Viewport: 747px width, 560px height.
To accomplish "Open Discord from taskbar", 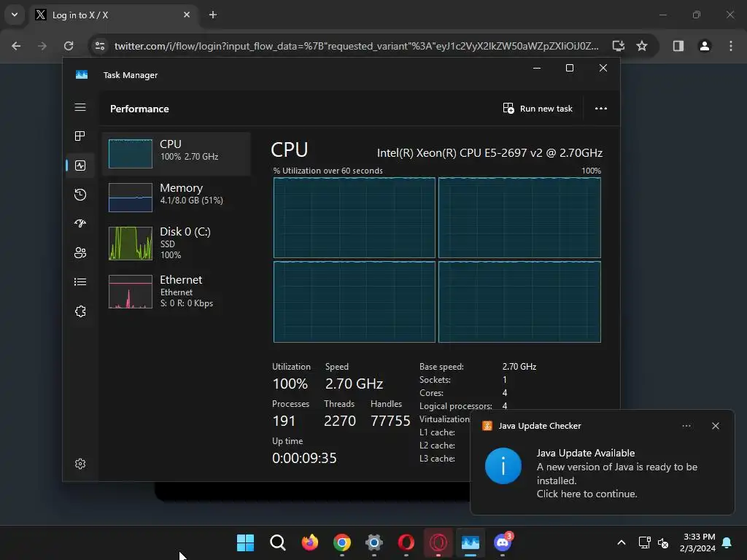I will pyautogui.click(x=503, y=542).
